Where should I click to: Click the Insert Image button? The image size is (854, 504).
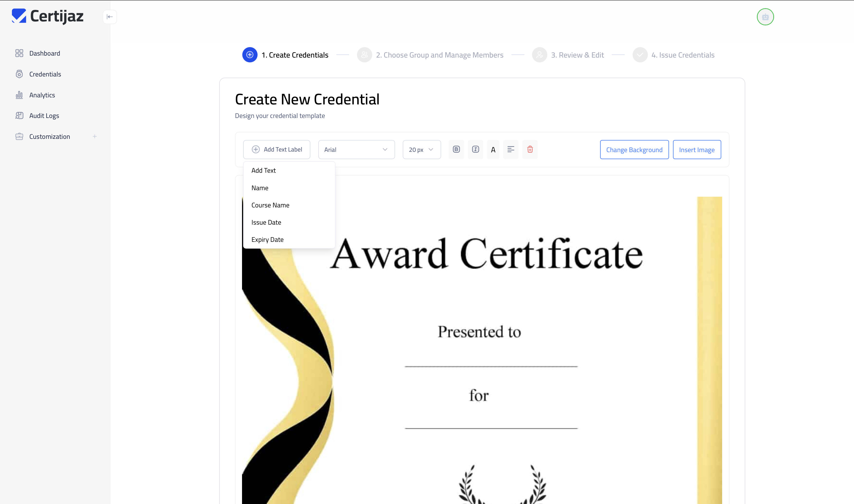[x=697, y=150]
